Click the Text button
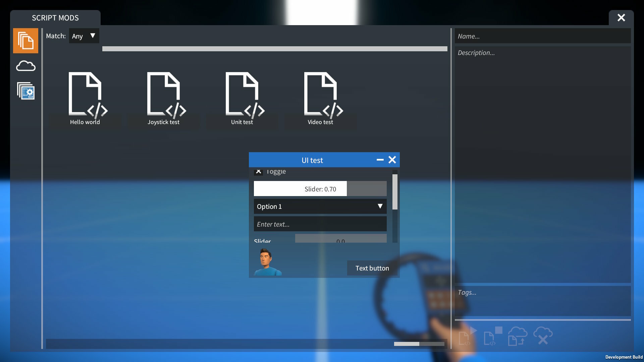 coord(372,268)
